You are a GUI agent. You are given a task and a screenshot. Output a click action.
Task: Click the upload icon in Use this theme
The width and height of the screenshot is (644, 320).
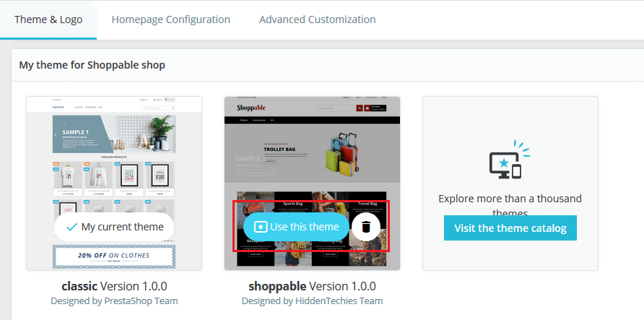(261, 227)
